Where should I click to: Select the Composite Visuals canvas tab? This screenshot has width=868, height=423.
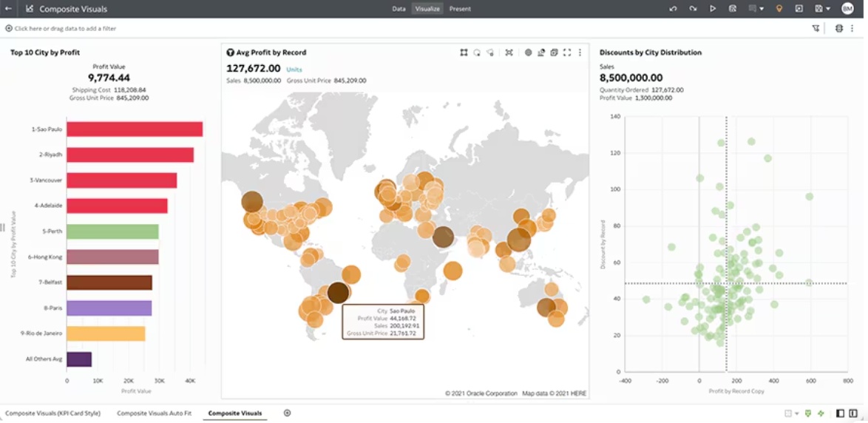pos(234,413)
